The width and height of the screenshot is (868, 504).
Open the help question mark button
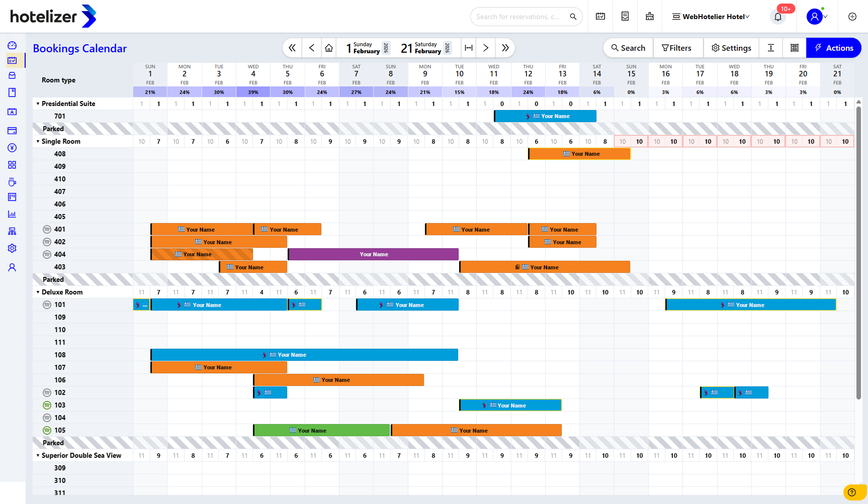851,492
